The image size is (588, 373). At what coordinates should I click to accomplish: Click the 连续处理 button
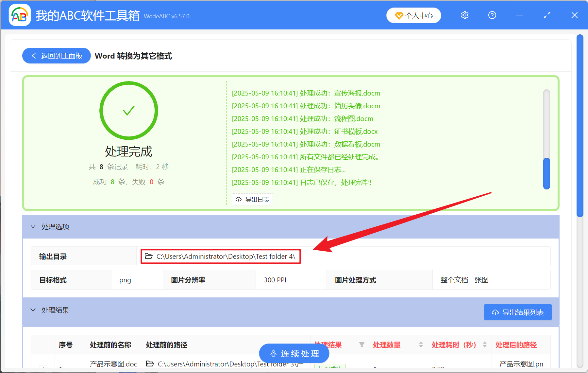(x=294, y=353)
